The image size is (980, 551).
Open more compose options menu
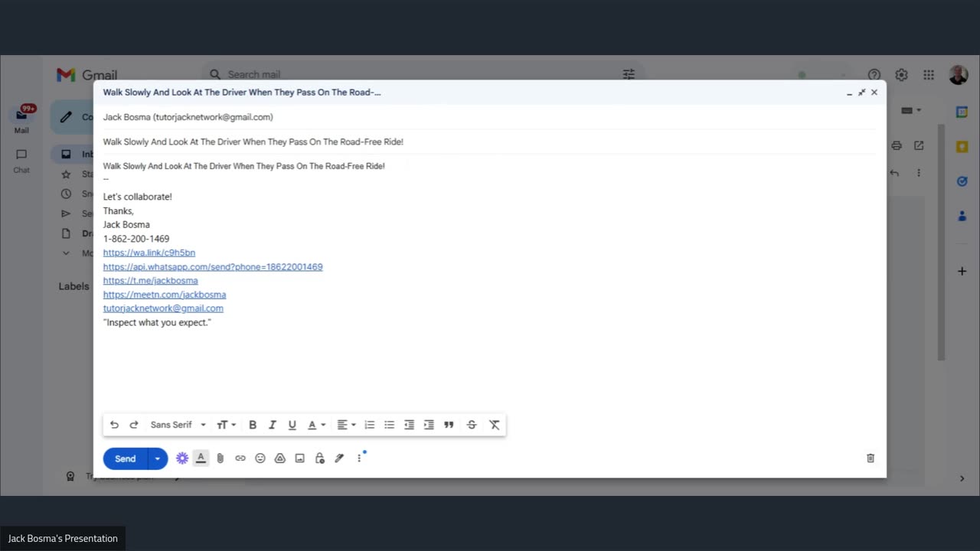tap(359, 458)
